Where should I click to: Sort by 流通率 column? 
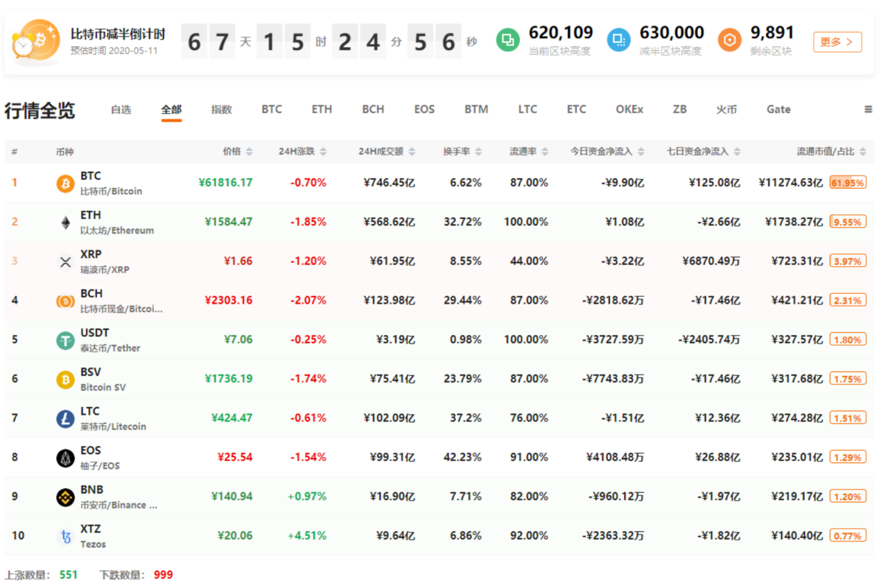tap(529, 151)
